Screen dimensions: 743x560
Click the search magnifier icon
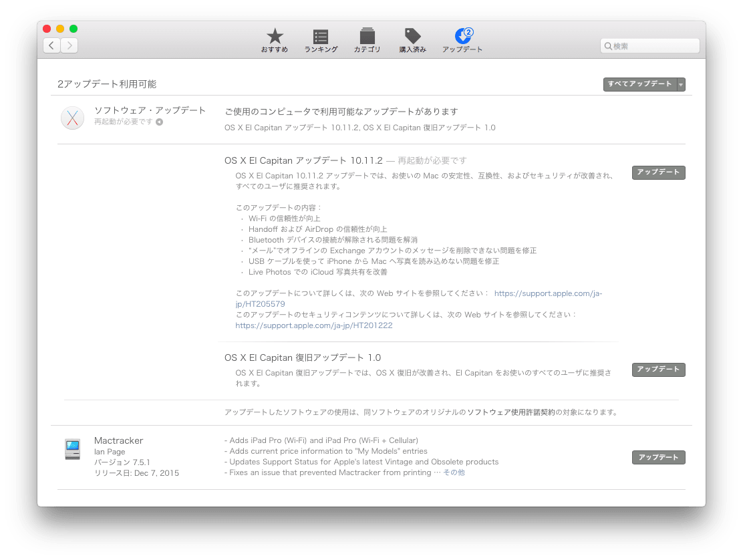tap(608, 46)
